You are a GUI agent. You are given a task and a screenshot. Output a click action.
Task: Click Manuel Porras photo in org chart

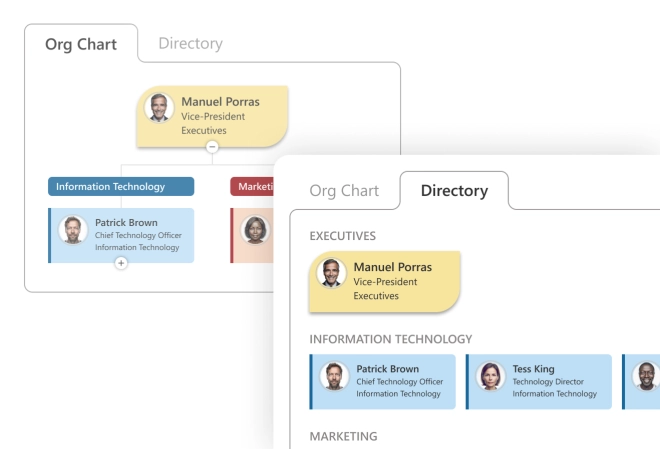[159, 108]
